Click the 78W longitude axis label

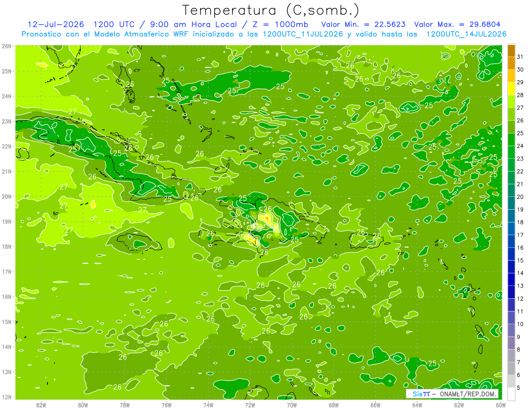[x=125, y=405]
